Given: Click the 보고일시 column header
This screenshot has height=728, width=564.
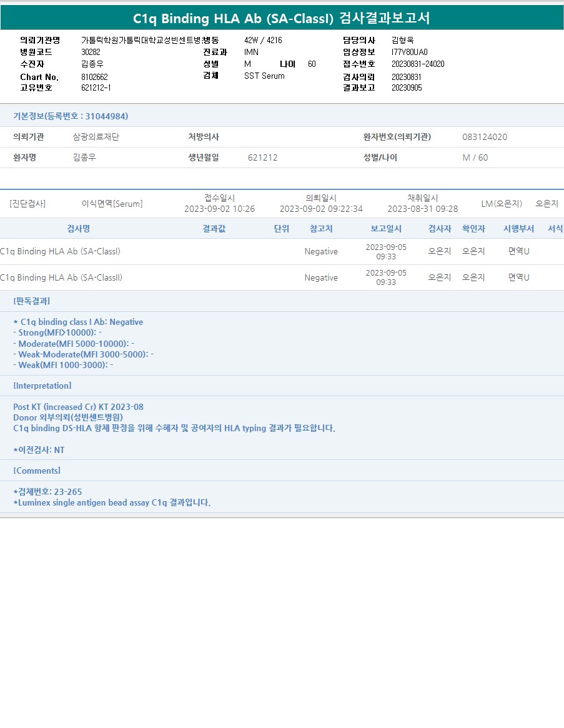Looking at the screenshot, I should click(x=386, y=229).
